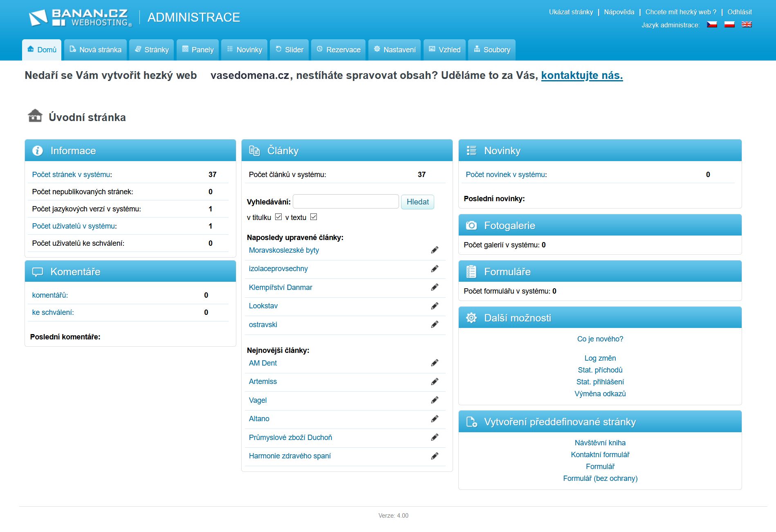Click pencil icon beside Harmonie zdravého spaní
Viewport: 776px width, 532px height.
pos(435,456)
